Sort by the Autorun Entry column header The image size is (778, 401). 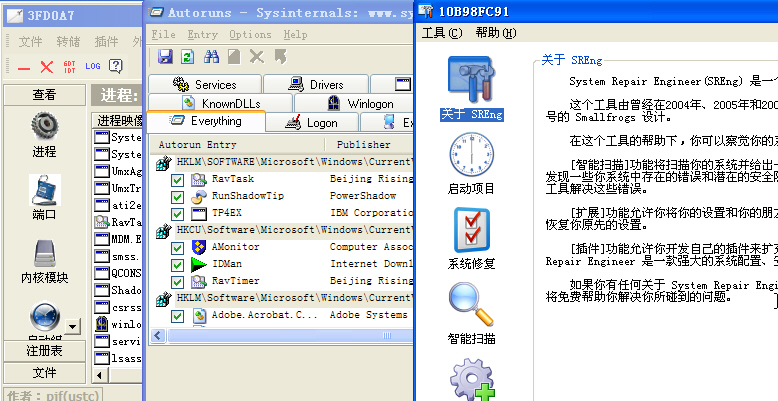click(x=237, y=144)
